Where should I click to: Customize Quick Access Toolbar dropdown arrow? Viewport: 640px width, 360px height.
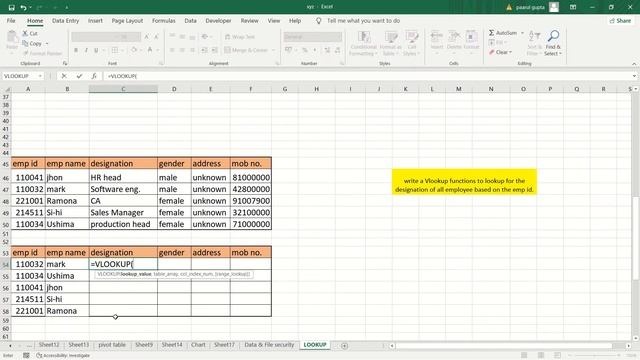67,7
